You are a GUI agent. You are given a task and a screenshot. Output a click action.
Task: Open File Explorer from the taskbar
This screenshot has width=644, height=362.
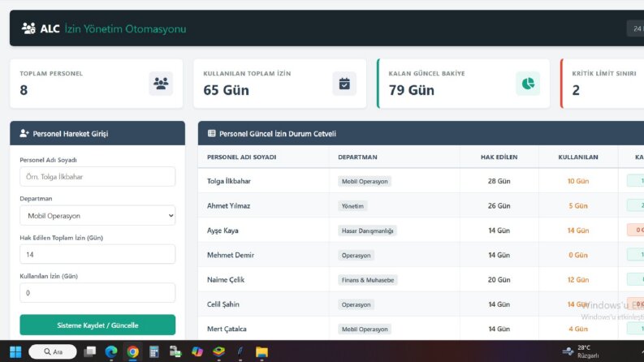261,351
